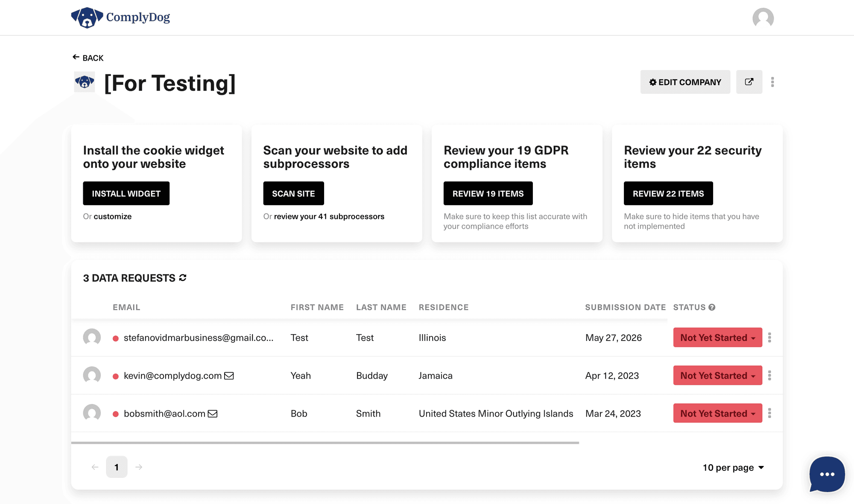Click the EMAIL column header
Image resolution: width=854 pixels, height=504 pixels.
click(126, 307)
